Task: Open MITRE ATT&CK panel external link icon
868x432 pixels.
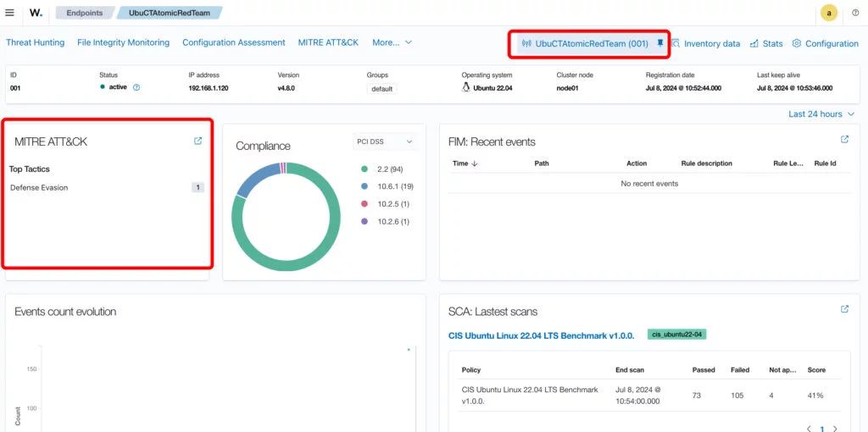Action: (198, 141)
